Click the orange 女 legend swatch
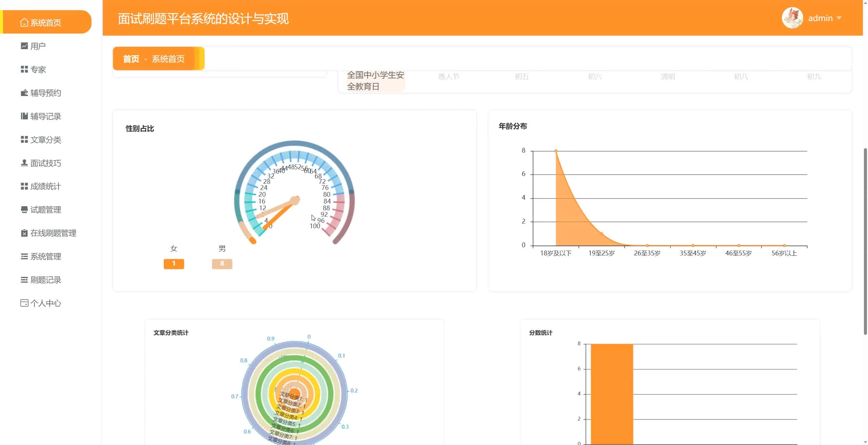The width and height of the screenshot is (868, 445). pyautogui.click(x=174, y=264)
